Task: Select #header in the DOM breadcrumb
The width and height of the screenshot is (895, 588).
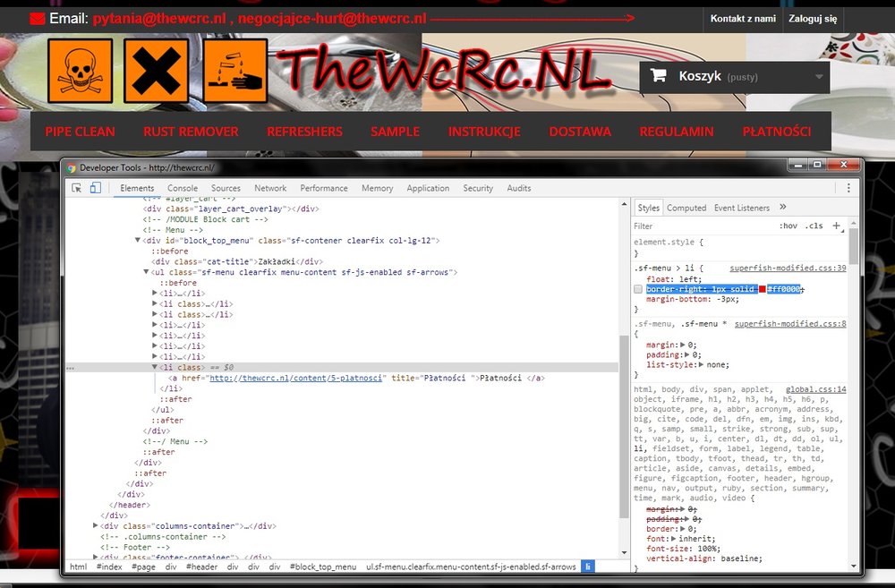Action: (201, 567)
